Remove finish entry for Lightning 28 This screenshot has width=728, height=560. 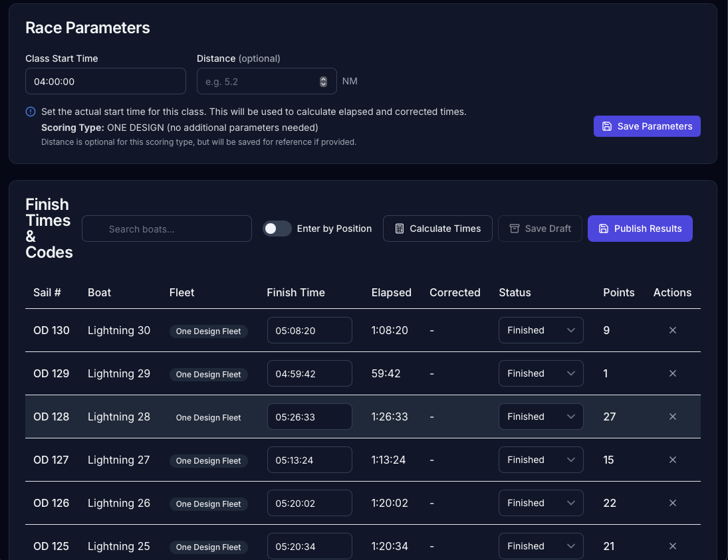[672, 417]
